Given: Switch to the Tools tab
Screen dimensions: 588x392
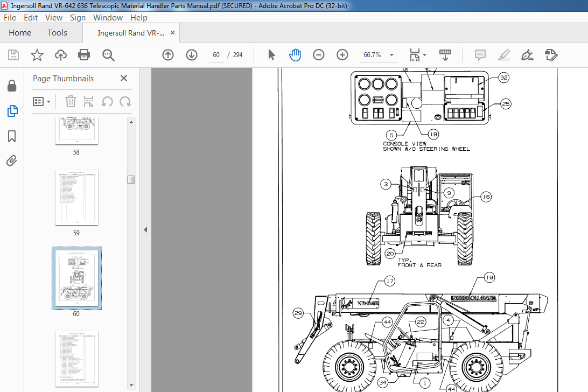Looking at the screenshot, I should coord(57,33).
